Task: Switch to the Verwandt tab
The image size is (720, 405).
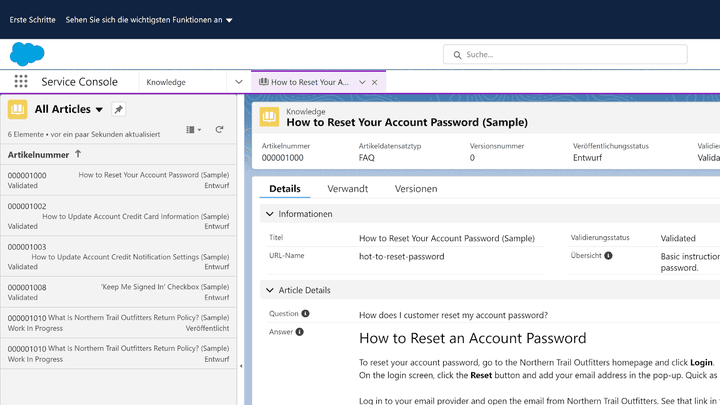Action: 347,189
